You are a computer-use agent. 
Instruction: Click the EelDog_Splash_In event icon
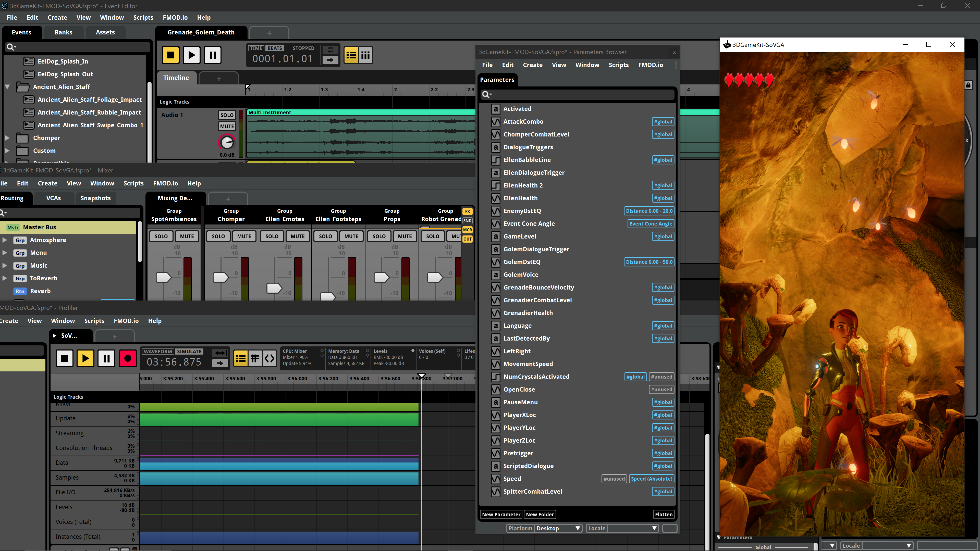point(29,61)
